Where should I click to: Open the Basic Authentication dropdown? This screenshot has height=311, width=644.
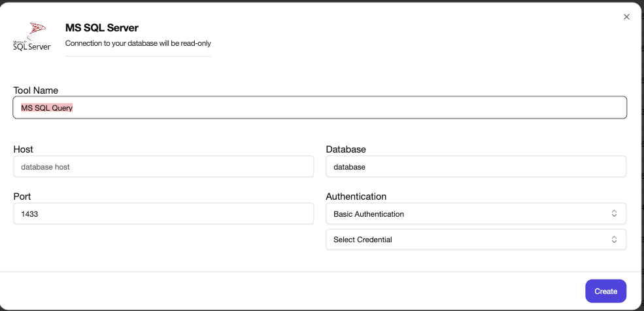pyautogui.click(x=476, y=213)
